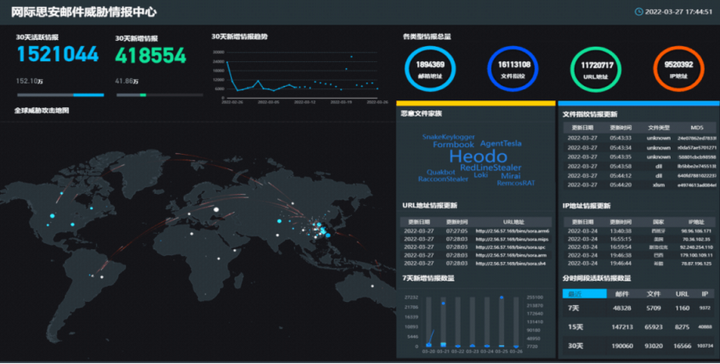Click the large white dot over Europe
Viewport: 720px width, 364px height.
[x=216, y=210]
